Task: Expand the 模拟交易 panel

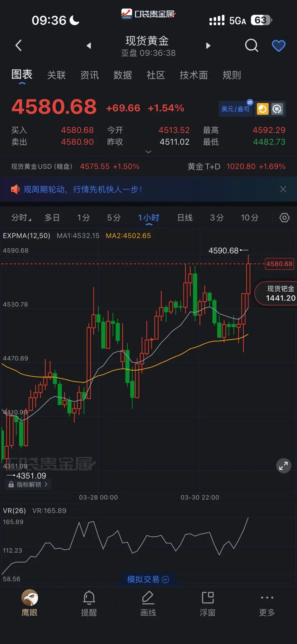Action: pyautogui.click(x=148, y=579)
